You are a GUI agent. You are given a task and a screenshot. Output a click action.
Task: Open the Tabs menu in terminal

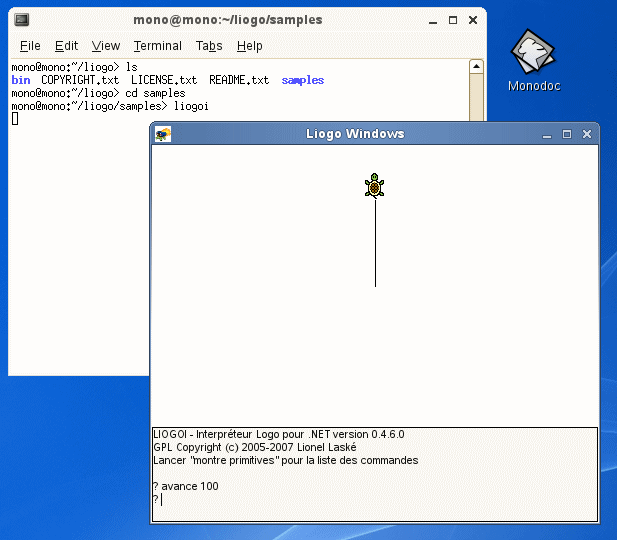tap(209, 46)
